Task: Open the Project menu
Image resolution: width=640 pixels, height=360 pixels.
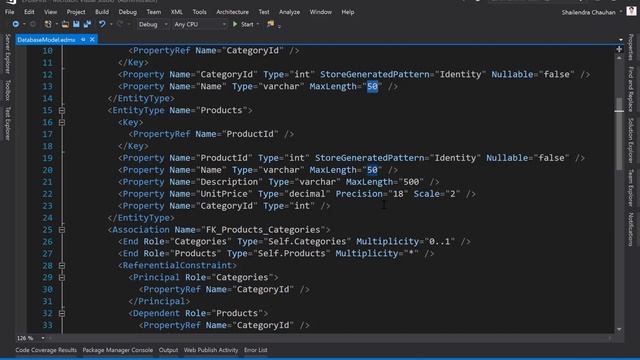Action: (x=76, y=12)
